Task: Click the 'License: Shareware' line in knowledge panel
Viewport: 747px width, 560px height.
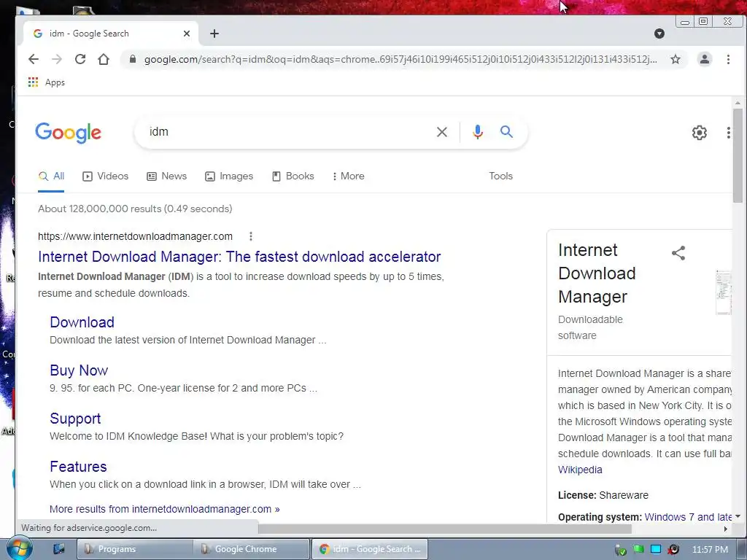Action: click(x=603, y=495)
